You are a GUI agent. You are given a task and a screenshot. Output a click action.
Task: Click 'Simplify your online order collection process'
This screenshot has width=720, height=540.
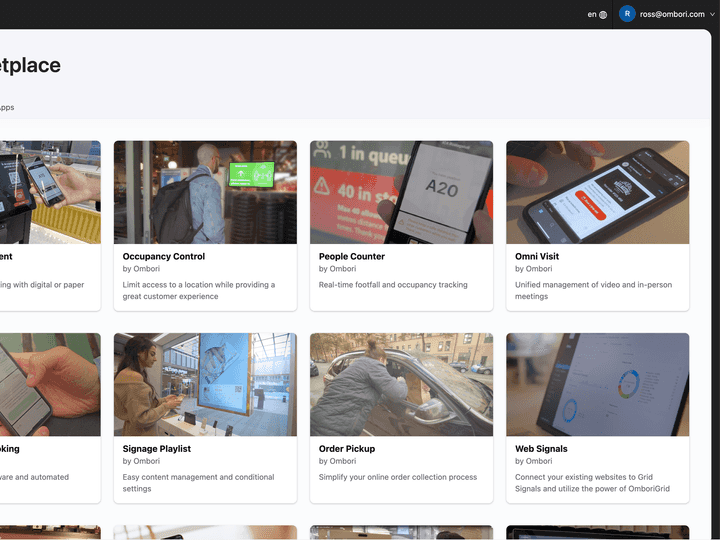[398, 477]
